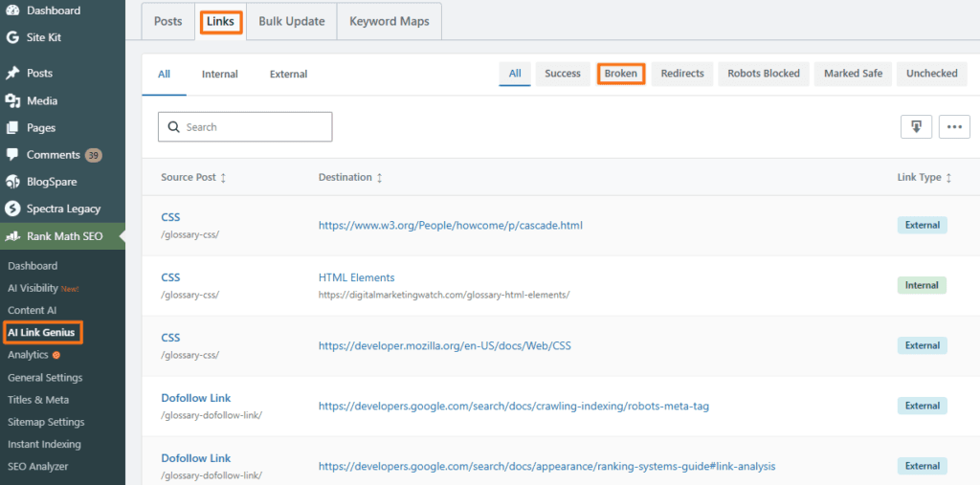Open CSS source post for HTML Elements row
This screenshot has width=980, height=485.
[170, 277]
